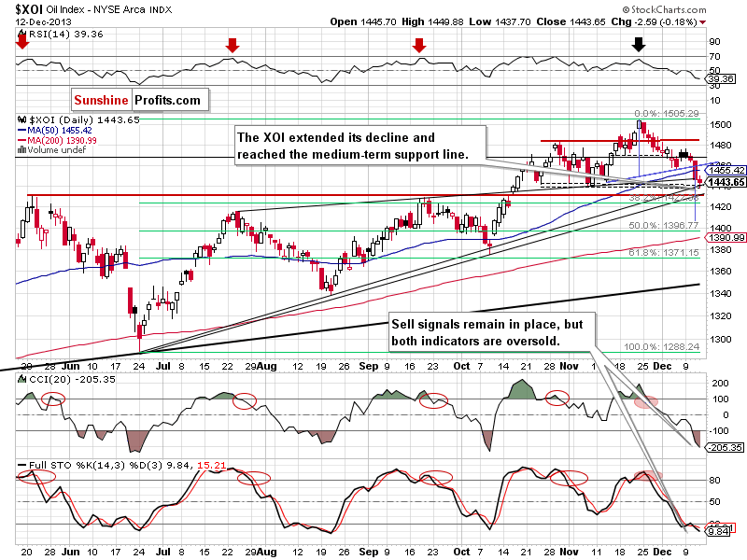The image size is (747, 560).
Task: Click the Close 1443.65 value in the header
Action: [x=571, y=21]
